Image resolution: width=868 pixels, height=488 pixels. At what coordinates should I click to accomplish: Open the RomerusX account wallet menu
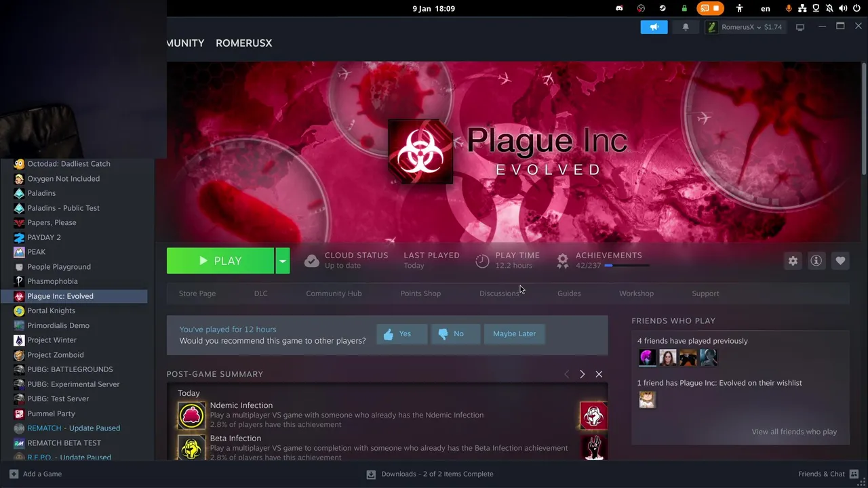point(745,27)
